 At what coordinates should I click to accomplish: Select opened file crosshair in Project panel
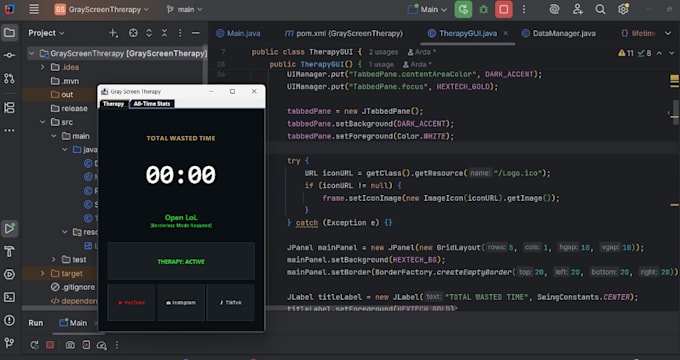[133, 33]
